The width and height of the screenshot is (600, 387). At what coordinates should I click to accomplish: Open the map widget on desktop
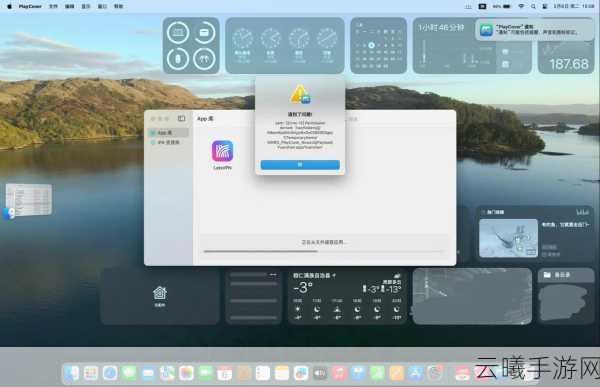click(x=472, y=296)
